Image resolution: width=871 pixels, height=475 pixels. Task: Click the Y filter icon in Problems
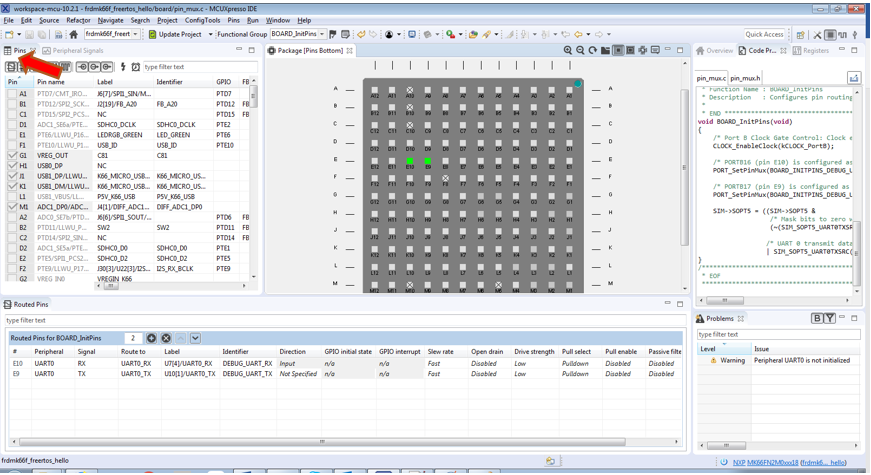coord(829,318)
